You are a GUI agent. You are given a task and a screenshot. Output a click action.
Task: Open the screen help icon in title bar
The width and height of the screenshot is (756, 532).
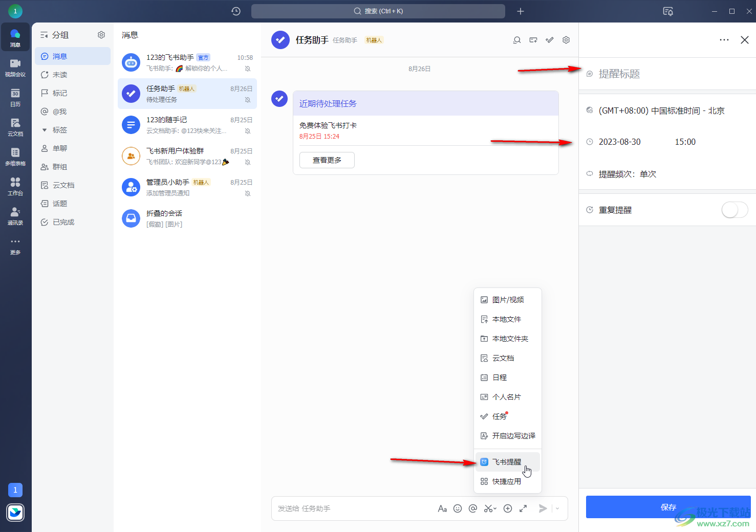(x=668, y=11)
